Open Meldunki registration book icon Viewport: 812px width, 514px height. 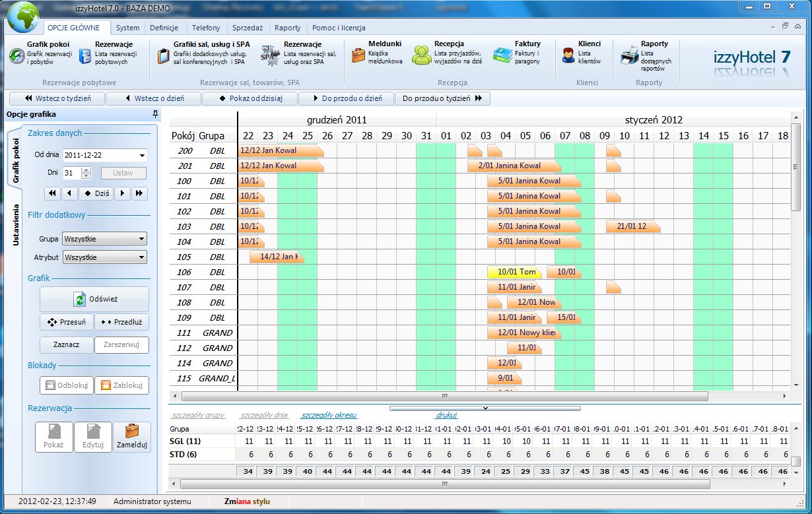(358, 55)
